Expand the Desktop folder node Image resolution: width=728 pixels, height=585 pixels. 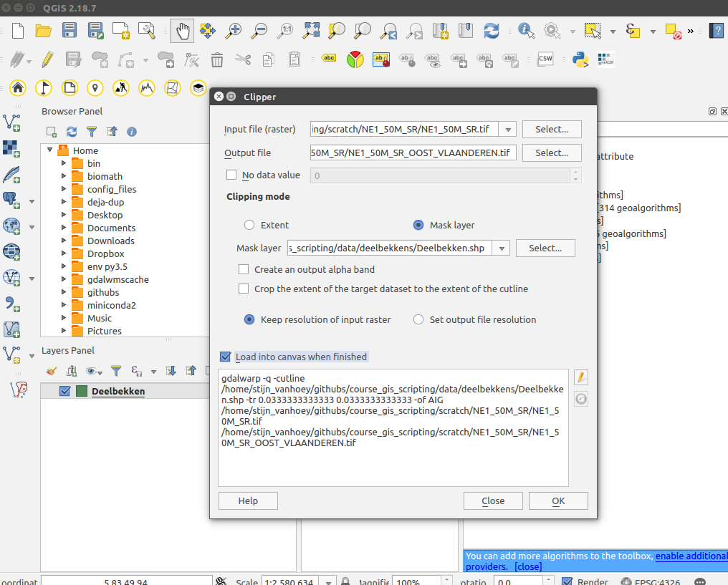[64, 215]
